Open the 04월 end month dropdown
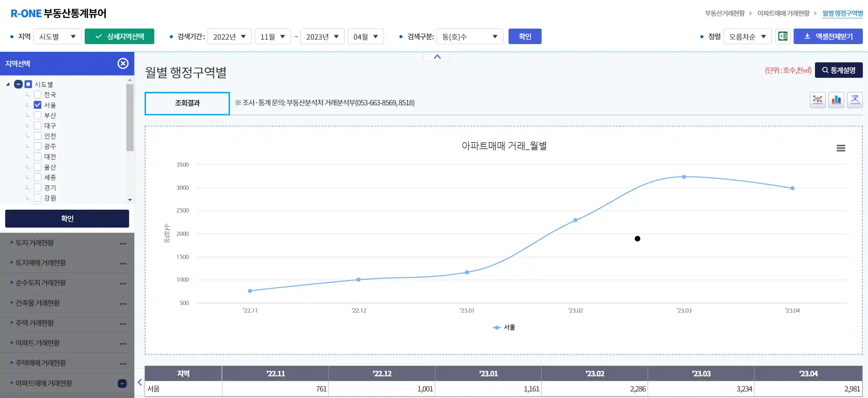The image size is (868, 398). pos(366,36)
